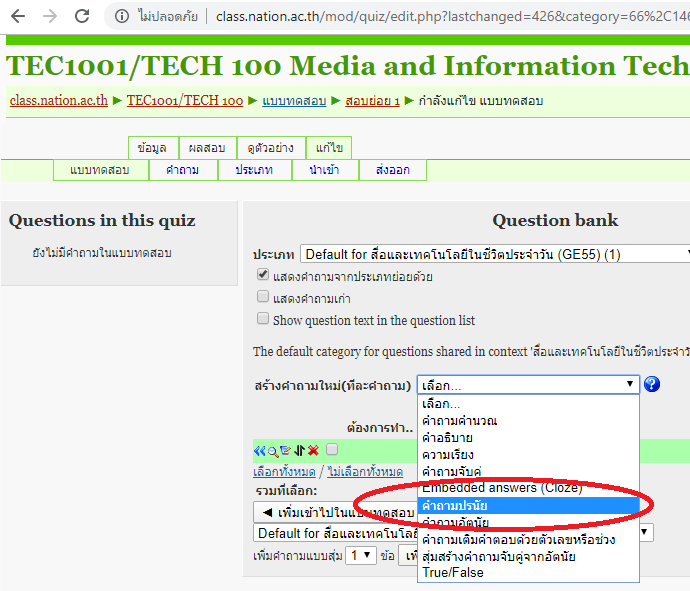The image size is (690, 591).
Task: Click the browser back arrow
Action: click(x=18, y=16)
